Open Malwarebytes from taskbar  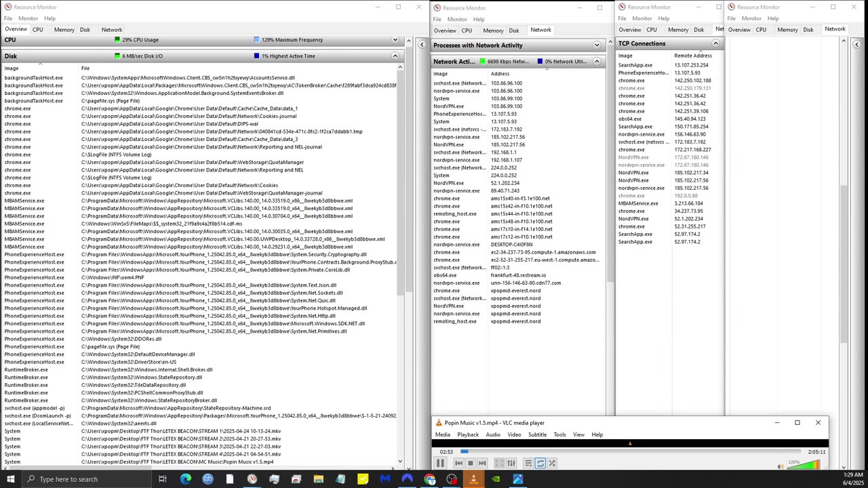tap(384, 479)
